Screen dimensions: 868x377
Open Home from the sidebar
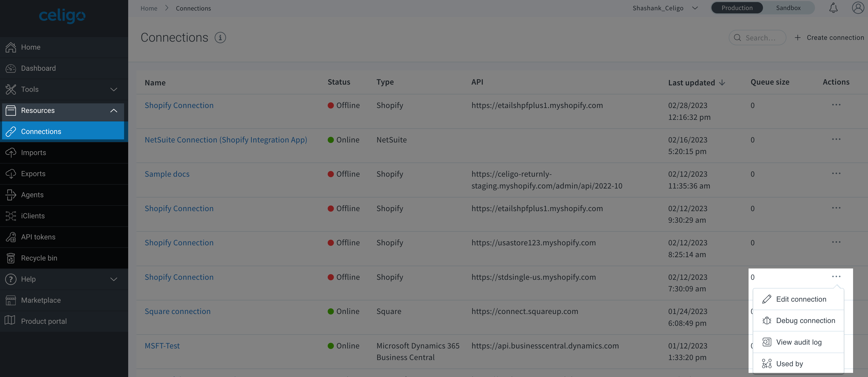pyautogui.click(x=64, y=47)
